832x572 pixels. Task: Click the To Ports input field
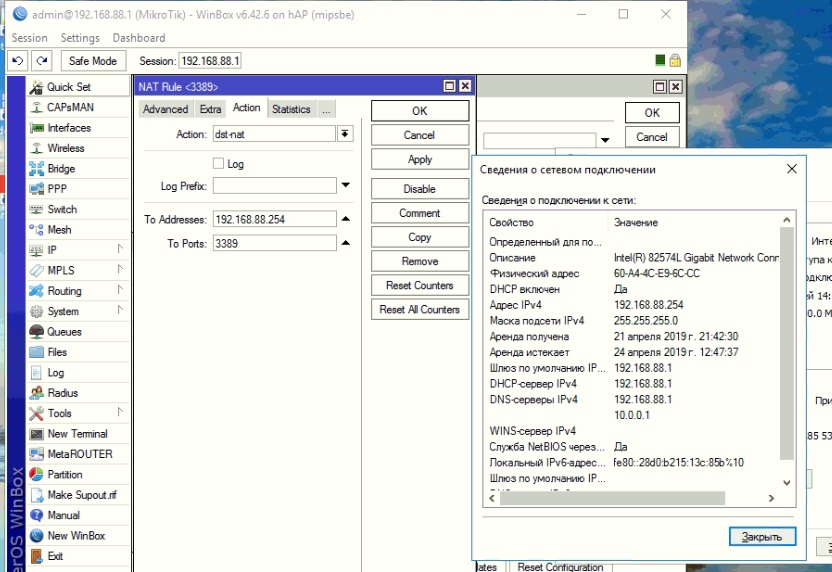click(x=274, y=244)
